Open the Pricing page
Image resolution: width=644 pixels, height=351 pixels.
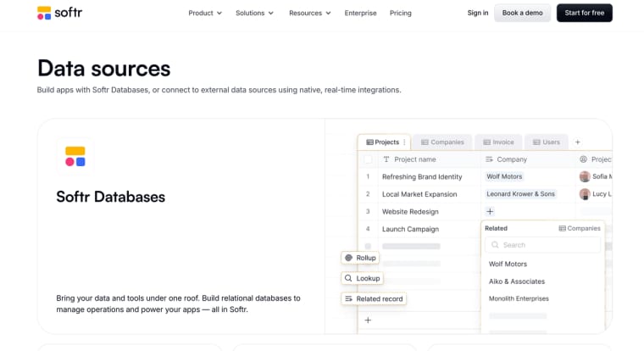[401, 14]
